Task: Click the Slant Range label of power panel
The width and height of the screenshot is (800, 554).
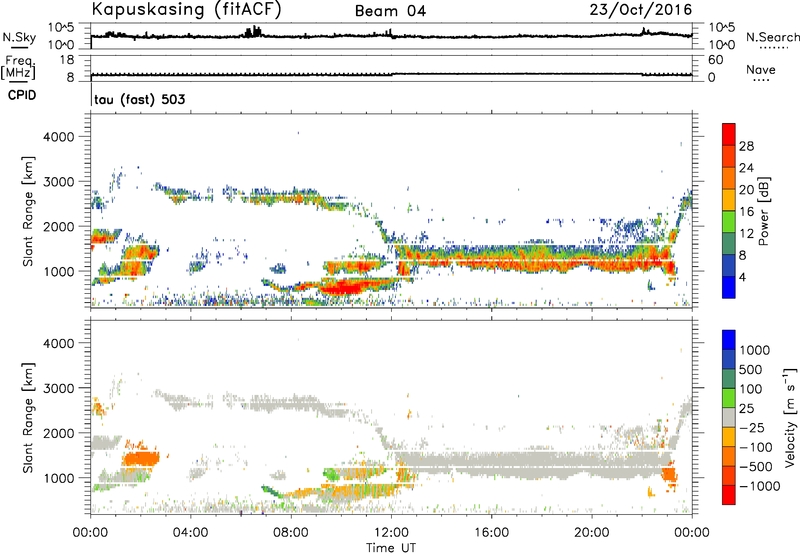Action: click(x=28, y=211)
